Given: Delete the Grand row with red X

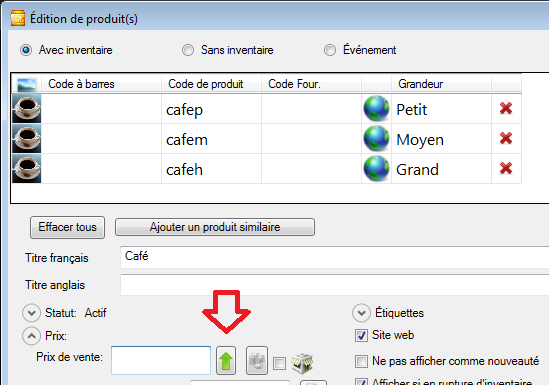Looking at the screenshot, I should (x=506, y=169).
